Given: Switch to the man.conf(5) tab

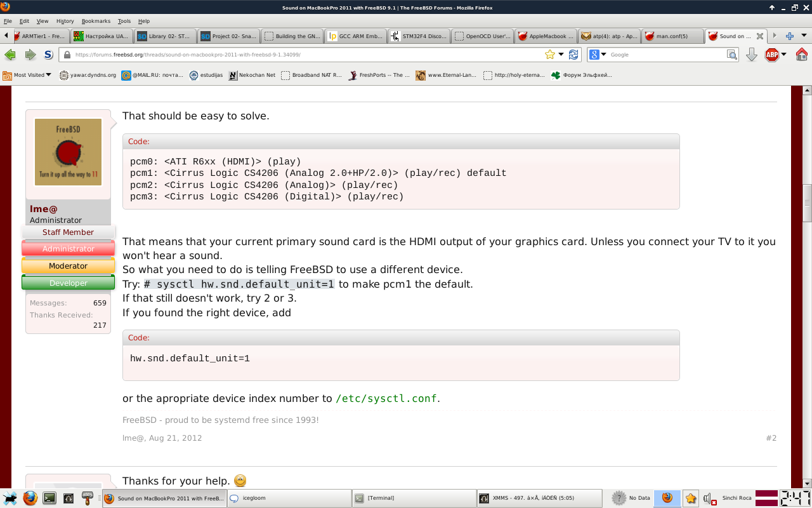Looking at the screenshot, I should (673, 36).
